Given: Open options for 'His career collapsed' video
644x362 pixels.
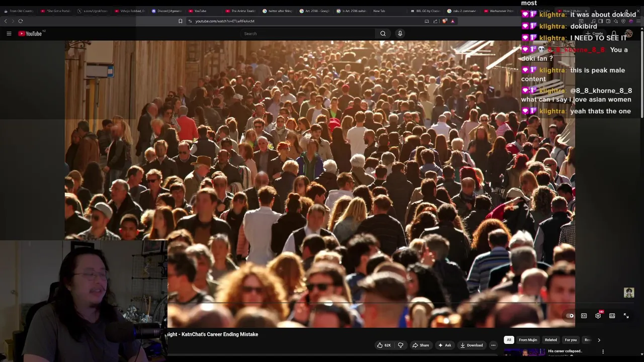Looking at the screenshot, I should point(603,351).
